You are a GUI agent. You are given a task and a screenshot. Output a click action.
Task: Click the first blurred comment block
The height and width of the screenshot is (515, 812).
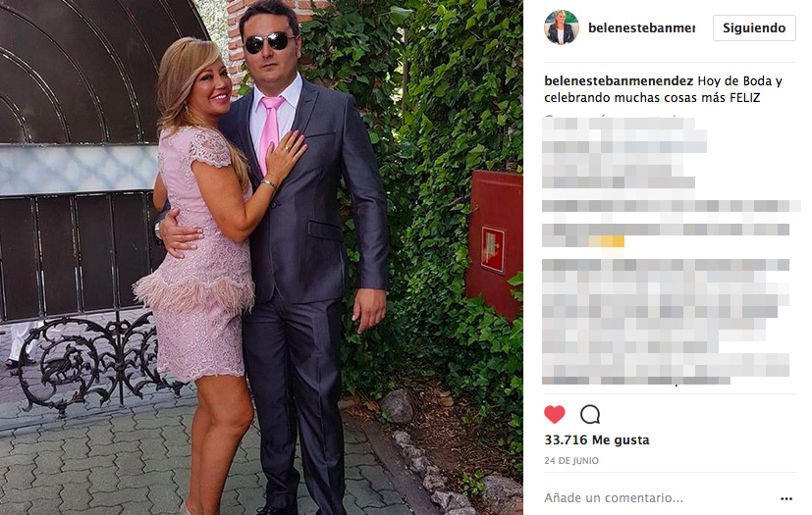624,153
